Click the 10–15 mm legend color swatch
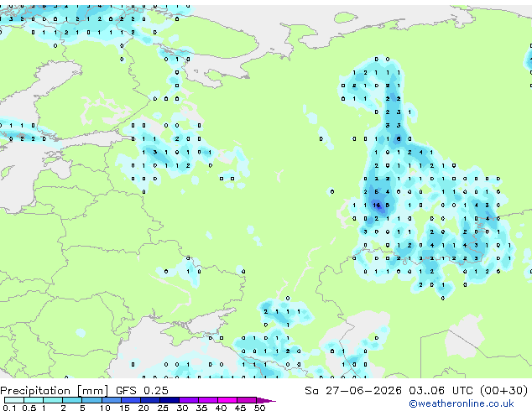Image resolution: width=532 pixels, height=411 pixels. coord(112,400)
